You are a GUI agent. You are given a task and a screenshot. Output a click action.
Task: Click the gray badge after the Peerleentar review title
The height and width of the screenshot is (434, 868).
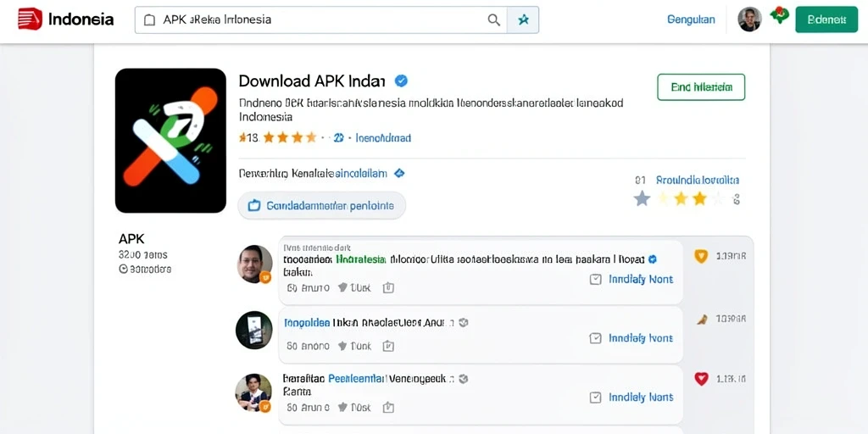[464, 379]
